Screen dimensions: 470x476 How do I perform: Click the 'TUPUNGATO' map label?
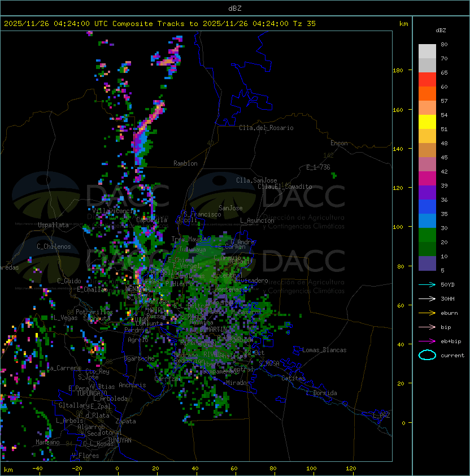coord(92,393)
